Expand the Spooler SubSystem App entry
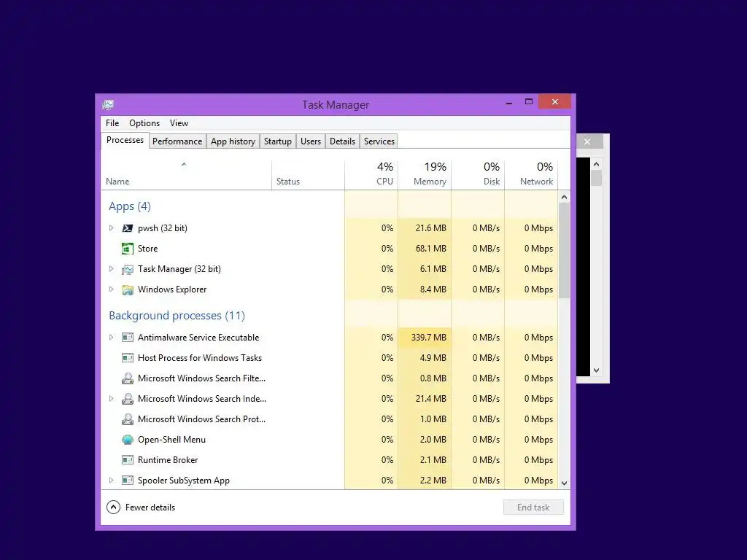Image resolution: width=747 pixels, height=560 pixels. pyautogui.click(x=111, y=481)
